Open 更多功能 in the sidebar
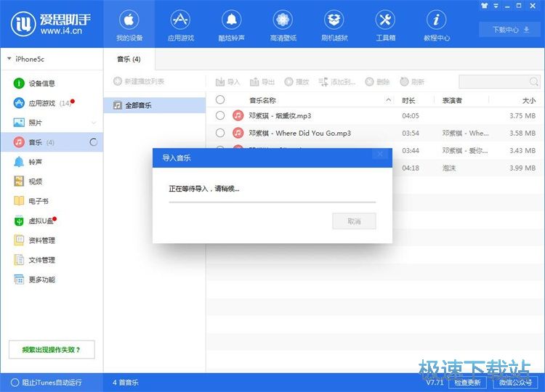545x392 pixels. (x=34, y=279)
